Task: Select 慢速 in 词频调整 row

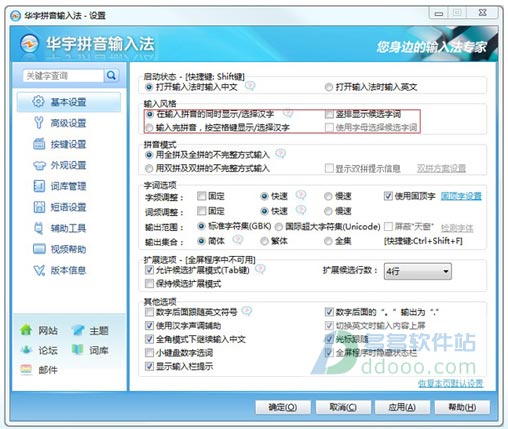Action: pyautogui.click(x=328, y=211)
